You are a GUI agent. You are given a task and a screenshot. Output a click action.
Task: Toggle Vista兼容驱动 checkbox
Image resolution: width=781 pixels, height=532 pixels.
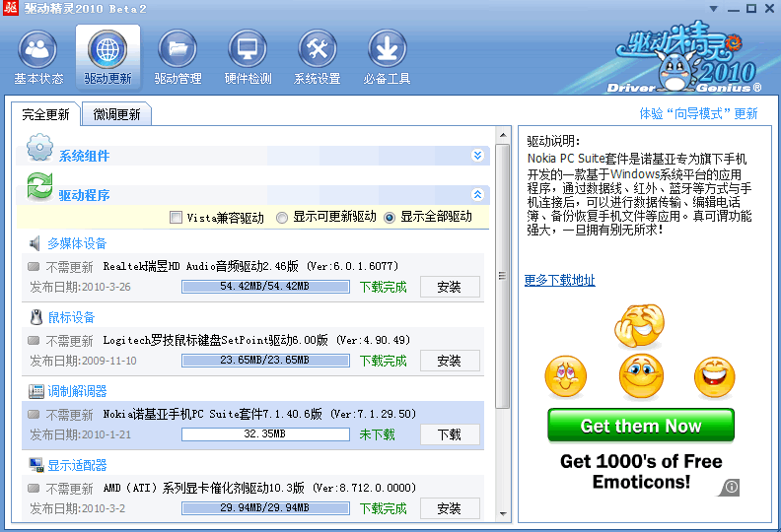click(x=176, y=218)
